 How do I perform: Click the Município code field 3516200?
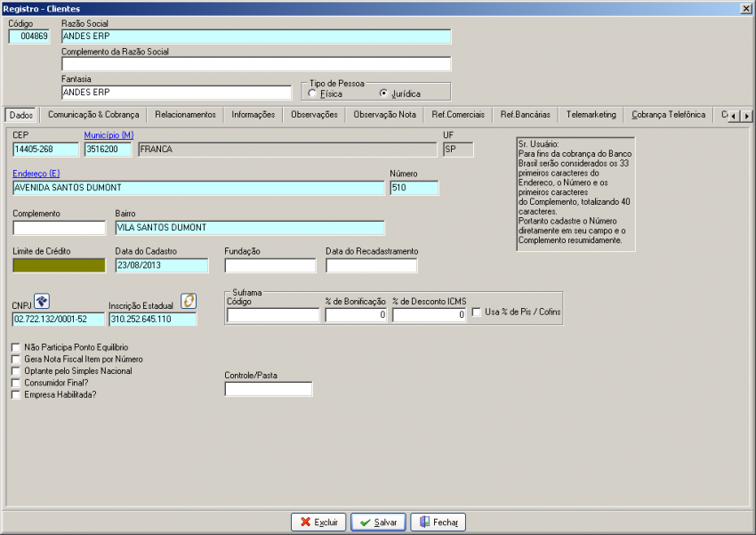[x=108, y=150]
